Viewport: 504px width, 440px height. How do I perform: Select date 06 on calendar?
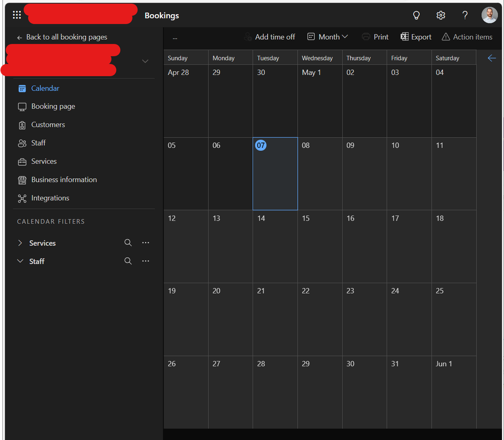(231, 174)
